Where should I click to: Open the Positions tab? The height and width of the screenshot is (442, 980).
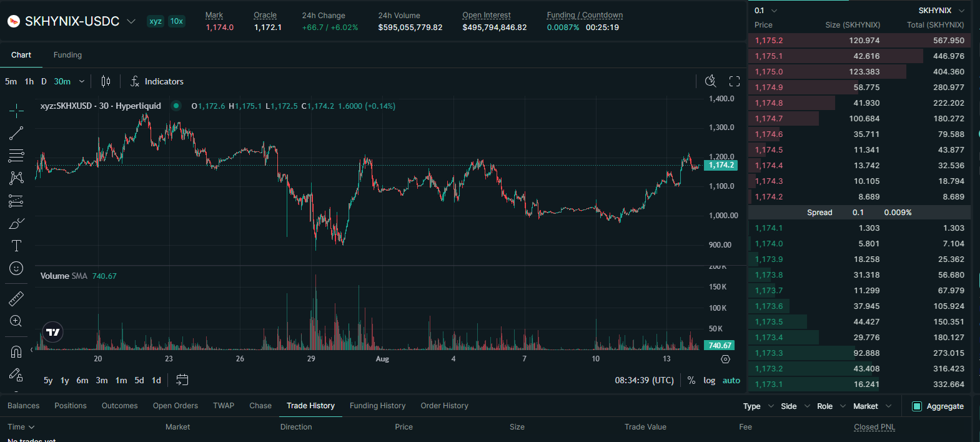click(71, 406)
